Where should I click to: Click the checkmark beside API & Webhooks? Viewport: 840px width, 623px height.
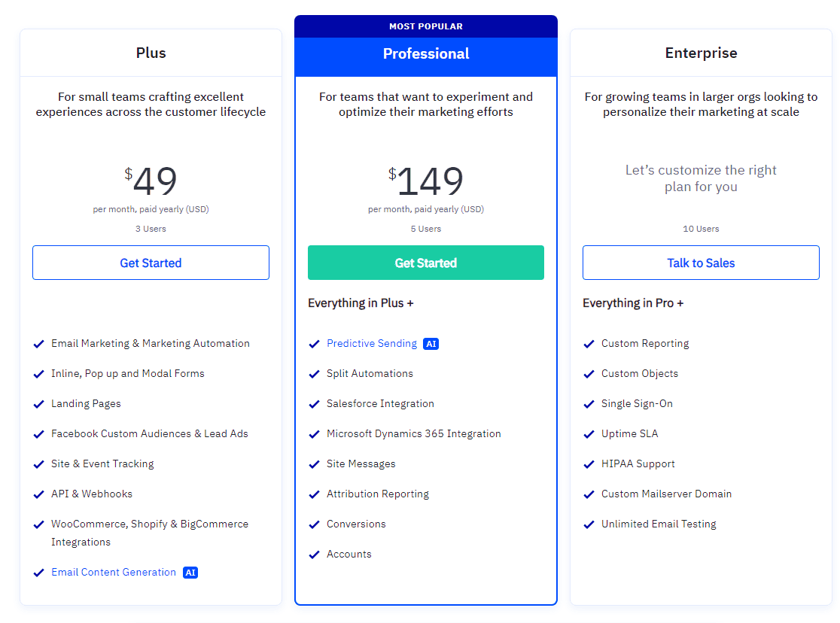pos(39,494)
